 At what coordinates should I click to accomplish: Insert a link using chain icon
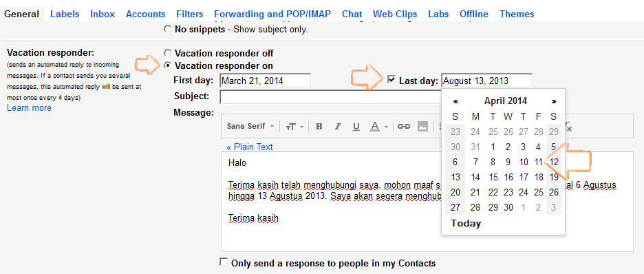point(404,127)
